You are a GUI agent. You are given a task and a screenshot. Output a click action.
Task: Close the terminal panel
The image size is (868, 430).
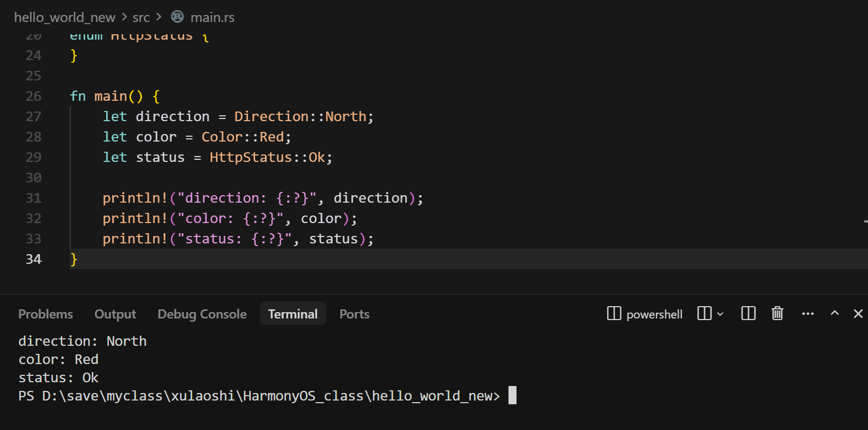click(x=858, y=314)
